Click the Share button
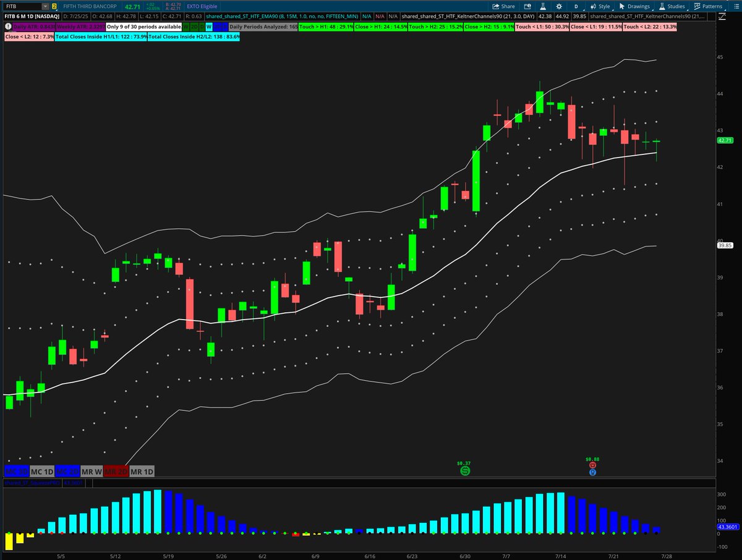Image resolution: width=742 pixels, height=560 pixels. coord(503,6)
